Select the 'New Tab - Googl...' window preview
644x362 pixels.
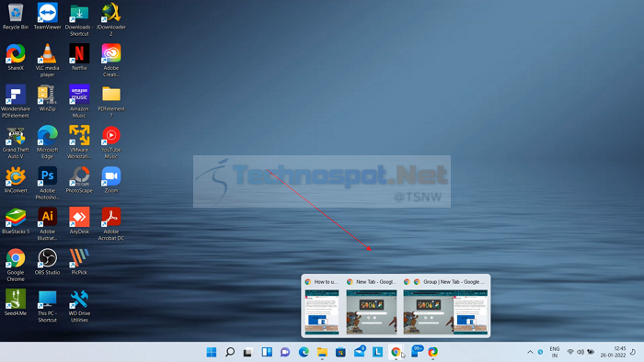tap(372, 306)
